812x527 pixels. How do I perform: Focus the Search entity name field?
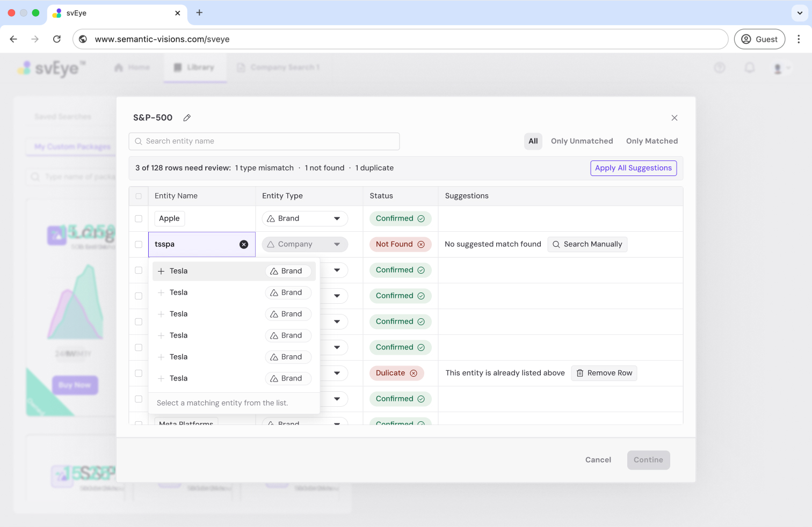264,141
